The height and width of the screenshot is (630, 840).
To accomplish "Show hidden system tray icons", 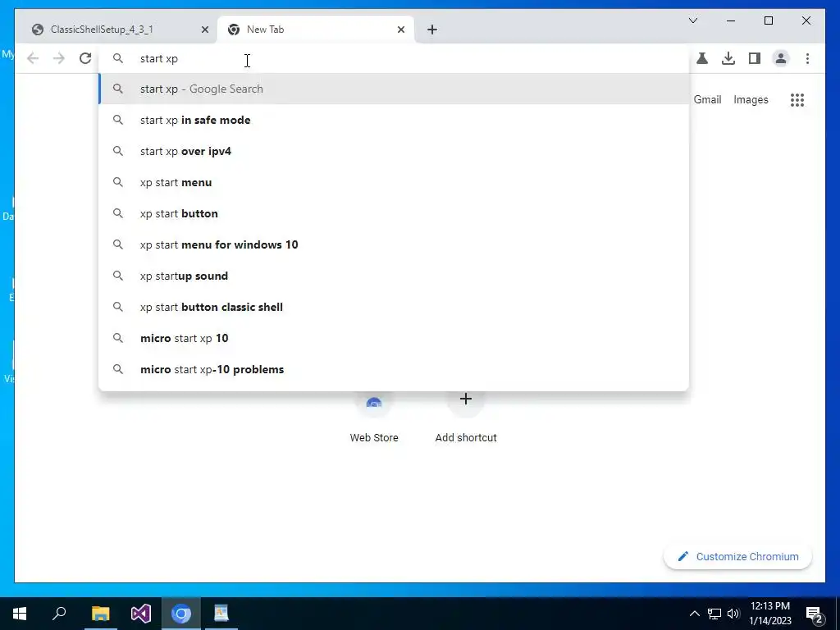I will pyautogui.click(x=694, y=614).
